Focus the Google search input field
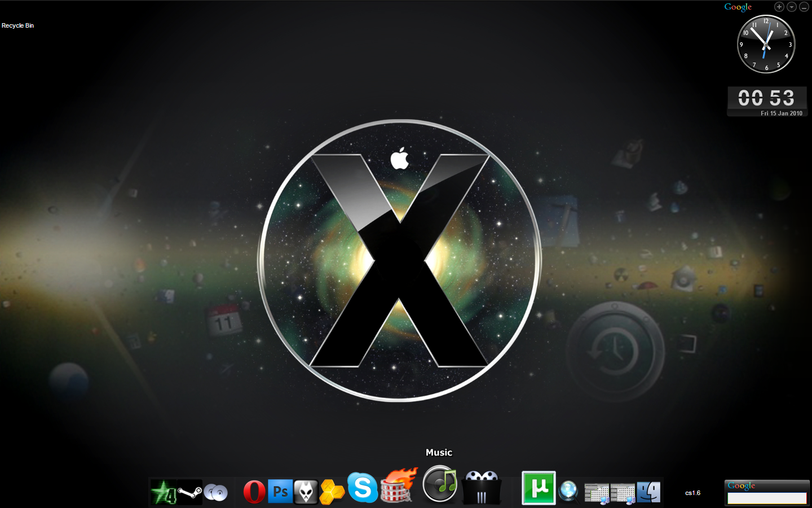 (x=767, y=498)
